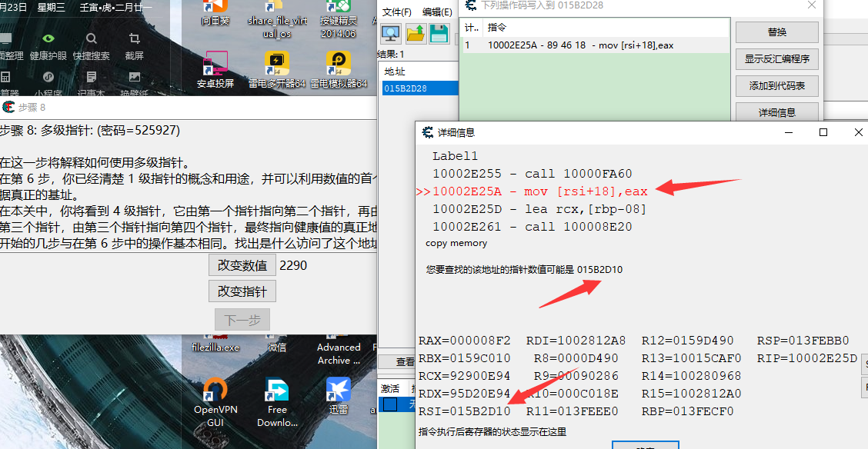Click the RBP=013FECF0 register value
Viewport: 868px width, 449px height.
click(x=687, y=411)
